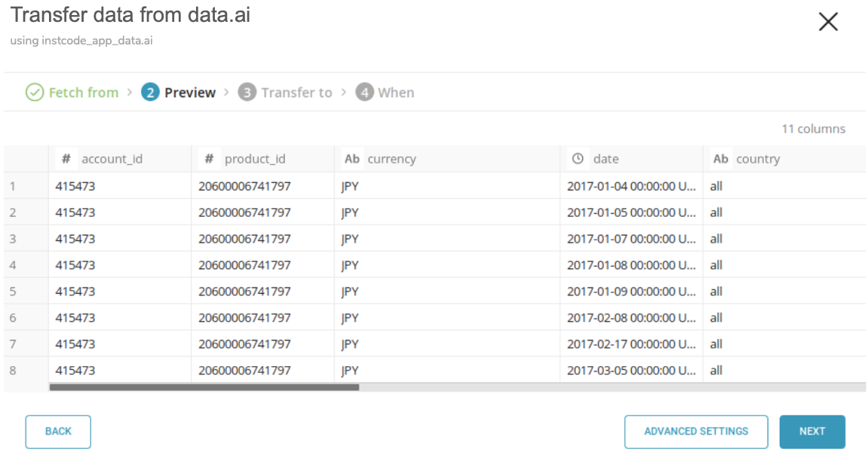Click the clock icon on date column
Viewport: 868px width, 455px height.
[578, 159]
